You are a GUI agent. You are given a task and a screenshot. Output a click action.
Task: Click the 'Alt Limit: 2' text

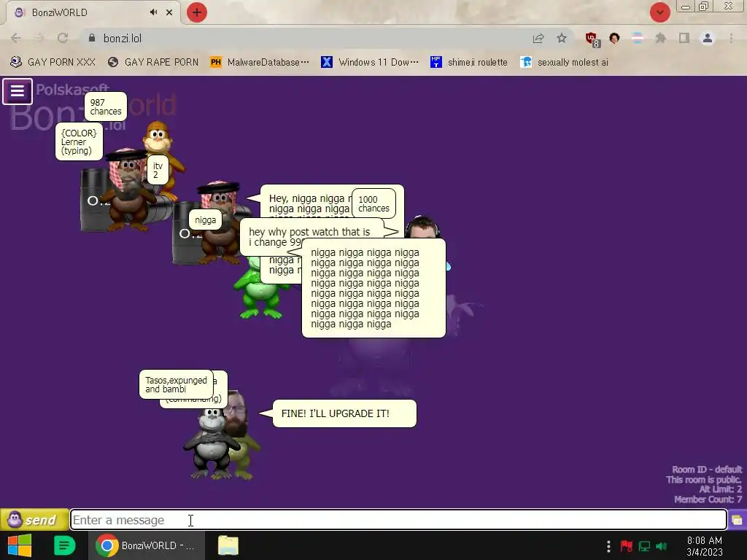(720, 489)
